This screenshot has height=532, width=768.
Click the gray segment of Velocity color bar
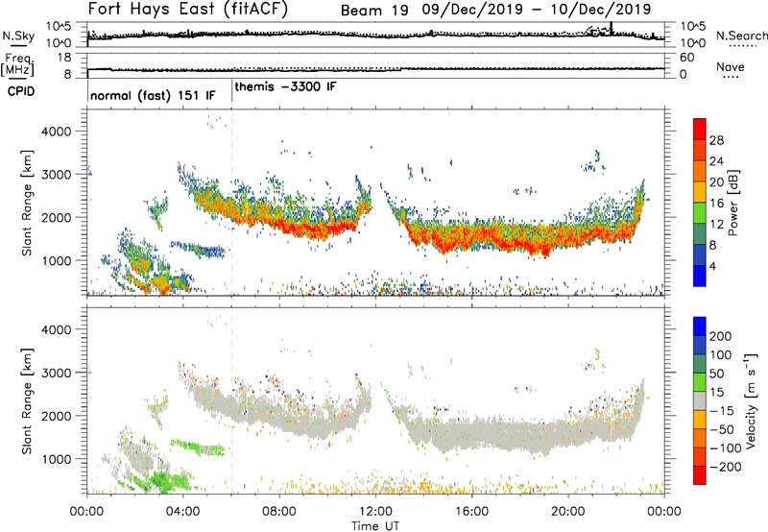pos(700,401)
